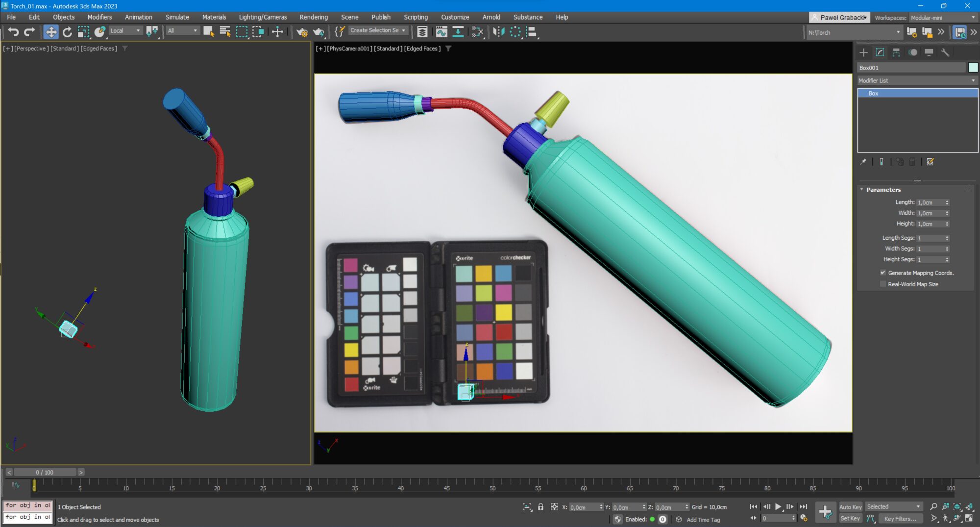This screenshot has height=527, width=980.
Task: Open the Modifiers menu
Action: click(x=99, y=17)
